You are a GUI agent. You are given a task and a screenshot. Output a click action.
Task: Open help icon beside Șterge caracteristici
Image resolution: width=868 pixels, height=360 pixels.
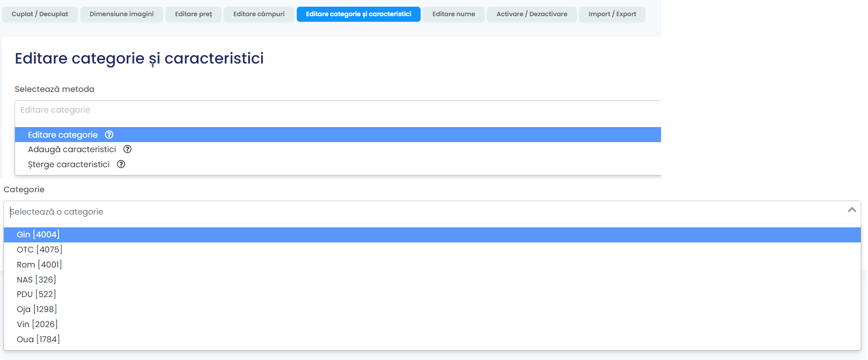tap(121, 164)
